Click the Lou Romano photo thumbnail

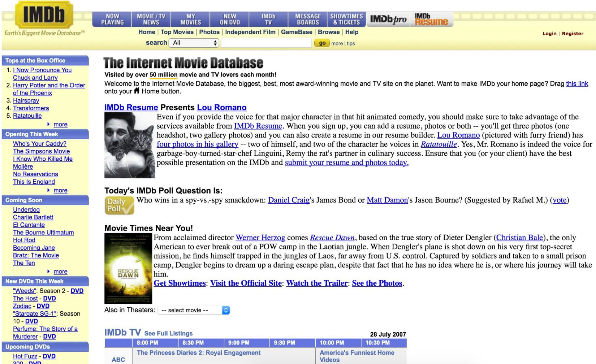point(130,145)
